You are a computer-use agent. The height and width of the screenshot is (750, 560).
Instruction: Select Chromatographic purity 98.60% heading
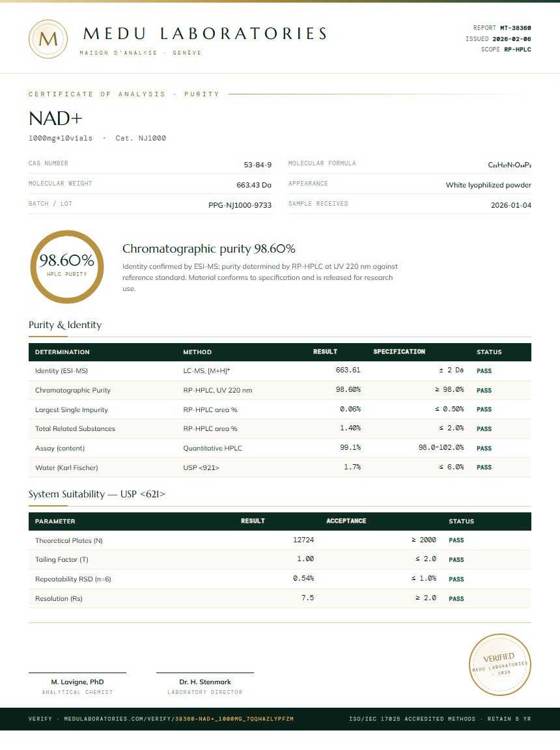point(208,249)
